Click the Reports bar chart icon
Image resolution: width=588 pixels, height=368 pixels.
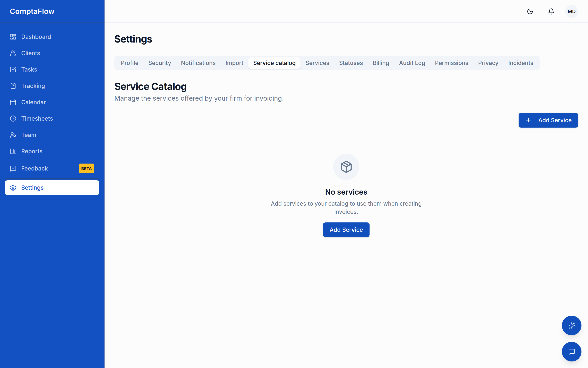13,151
